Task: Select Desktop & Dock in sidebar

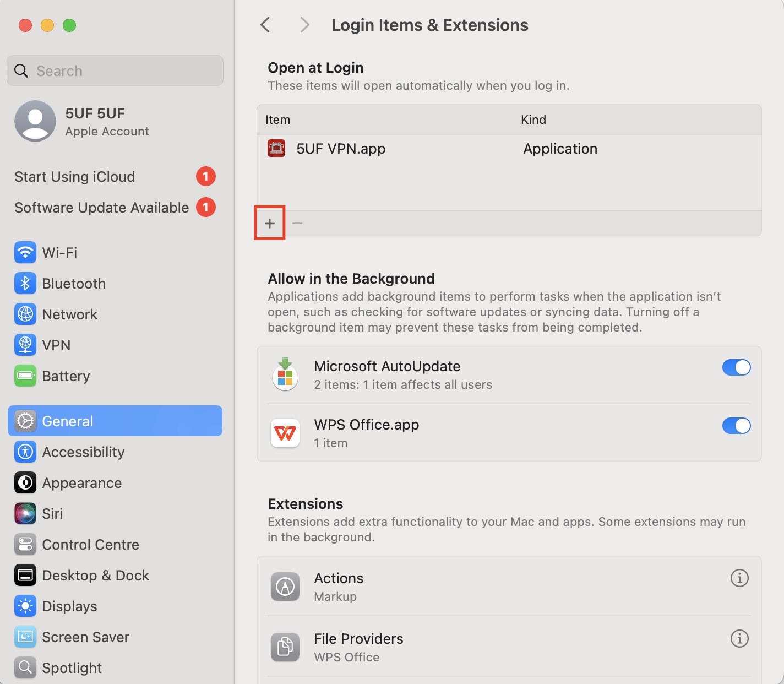Action: point(95,576)
